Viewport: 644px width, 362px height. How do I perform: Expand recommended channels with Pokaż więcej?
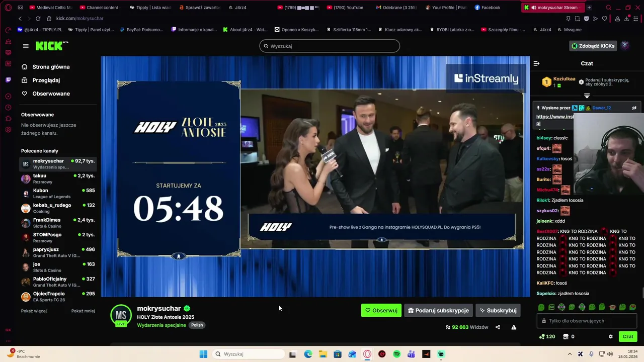coord(34,311)
